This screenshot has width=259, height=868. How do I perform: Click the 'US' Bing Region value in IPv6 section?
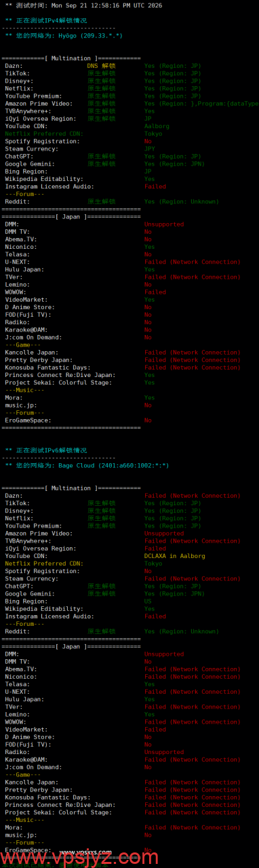pos(148,601)
